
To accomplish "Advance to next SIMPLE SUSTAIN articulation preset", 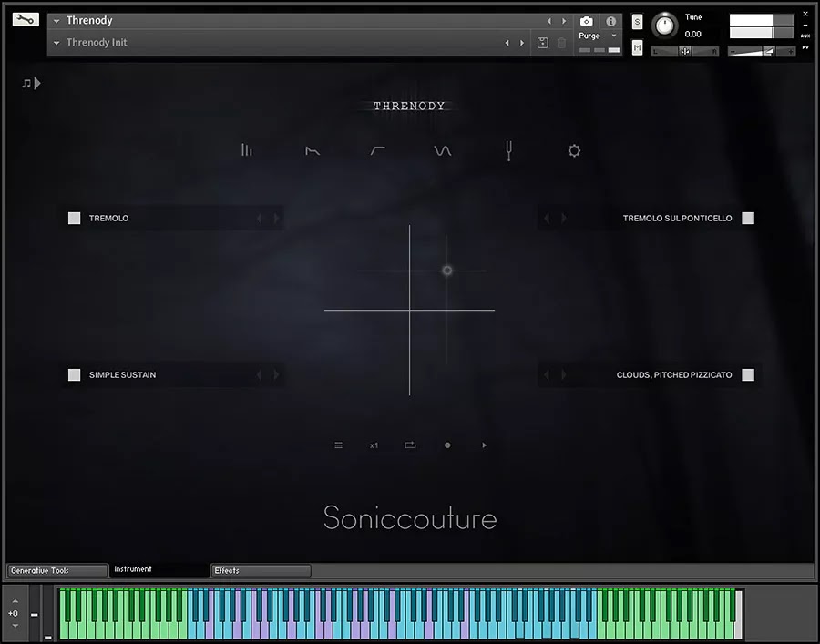I will pyautogui.click(x=276, y=374).
